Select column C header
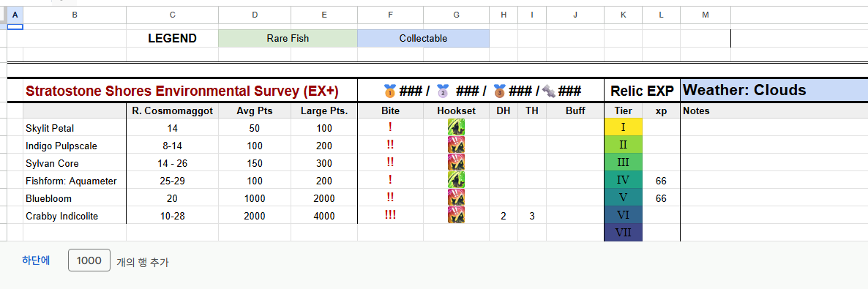The width and height of the screenshot is (868, 289). click(172, 15)
